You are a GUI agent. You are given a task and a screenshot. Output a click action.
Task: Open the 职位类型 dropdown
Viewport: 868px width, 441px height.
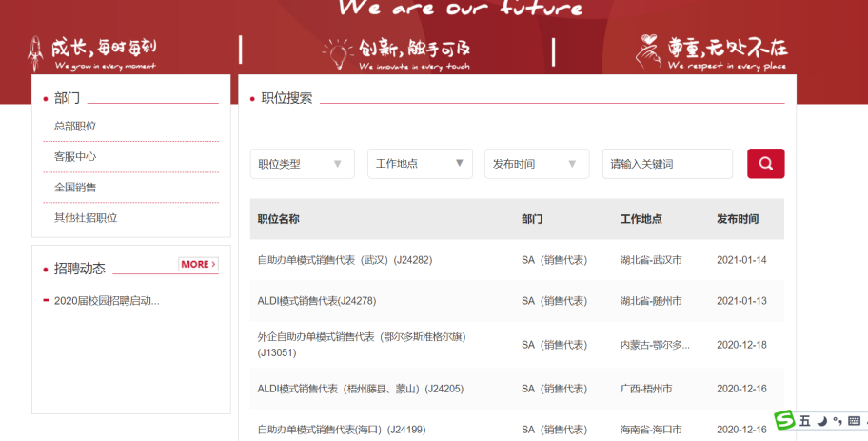pyautogui.click(x=302, y=164)
